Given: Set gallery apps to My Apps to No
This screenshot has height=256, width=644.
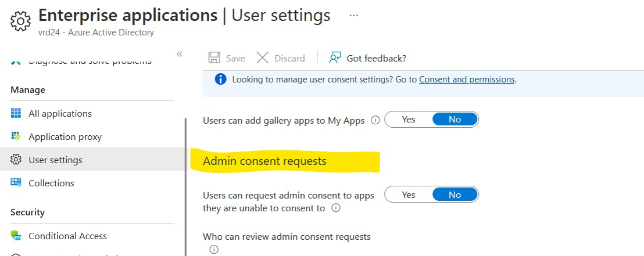Looking at the screenshot, I should click(455, 120).
